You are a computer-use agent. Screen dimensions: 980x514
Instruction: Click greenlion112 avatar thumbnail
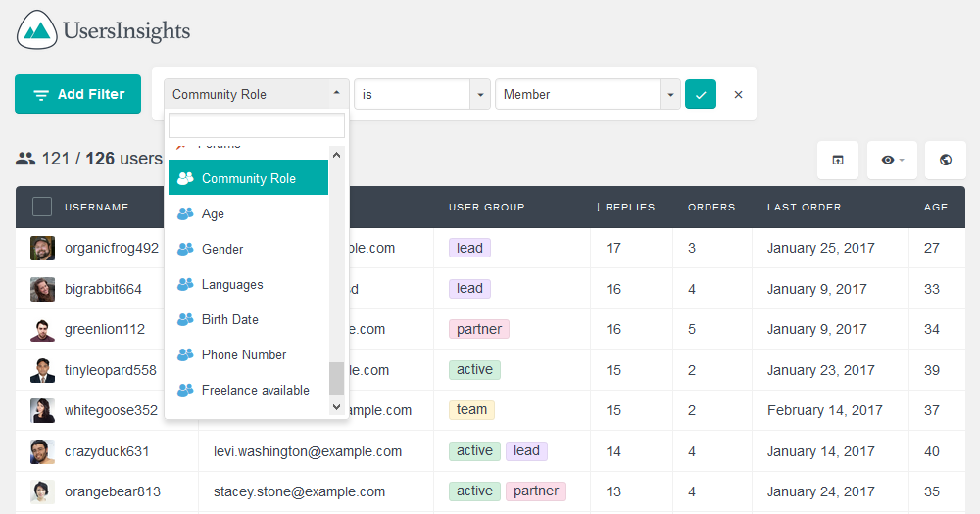point(42,329)
